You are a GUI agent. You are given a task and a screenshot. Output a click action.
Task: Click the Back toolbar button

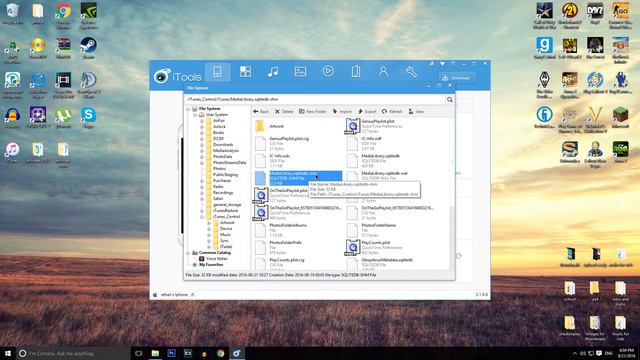click(261, 111)
